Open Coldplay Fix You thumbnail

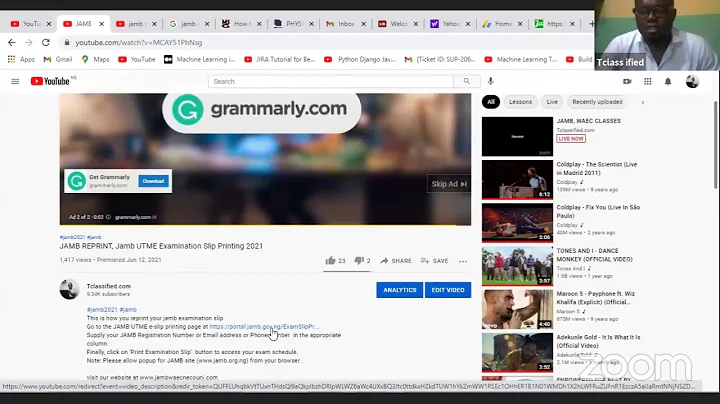[x=518, y=223]
